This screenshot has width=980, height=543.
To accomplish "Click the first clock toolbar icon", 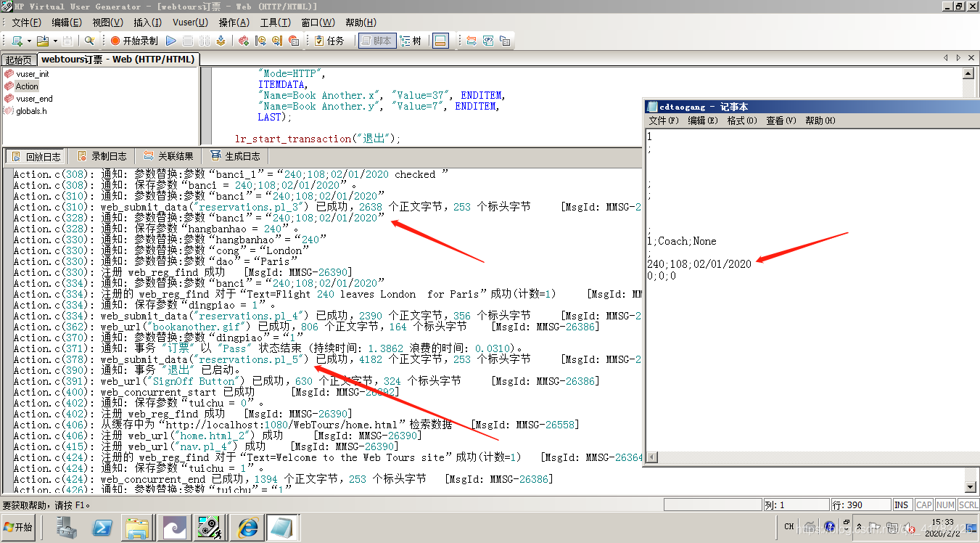I will pos(260,41).
